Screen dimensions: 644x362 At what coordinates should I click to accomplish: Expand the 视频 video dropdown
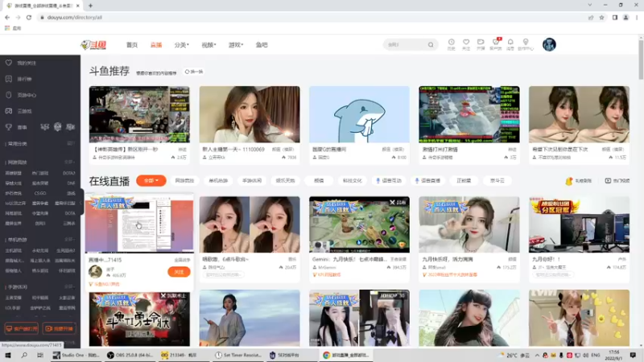pyautogui.click(x=208, y=45)
